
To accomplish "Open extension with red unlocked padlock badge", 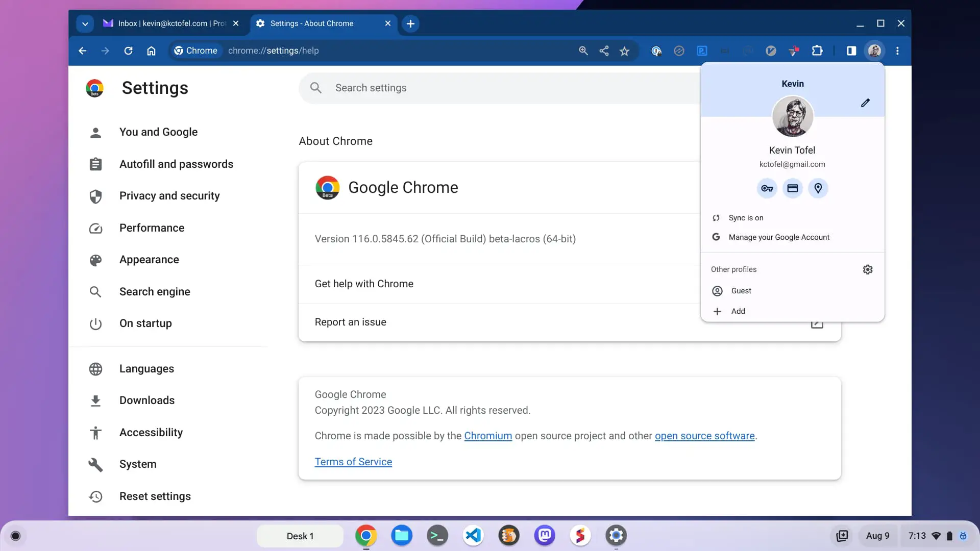I will click(x=794, y=51).
